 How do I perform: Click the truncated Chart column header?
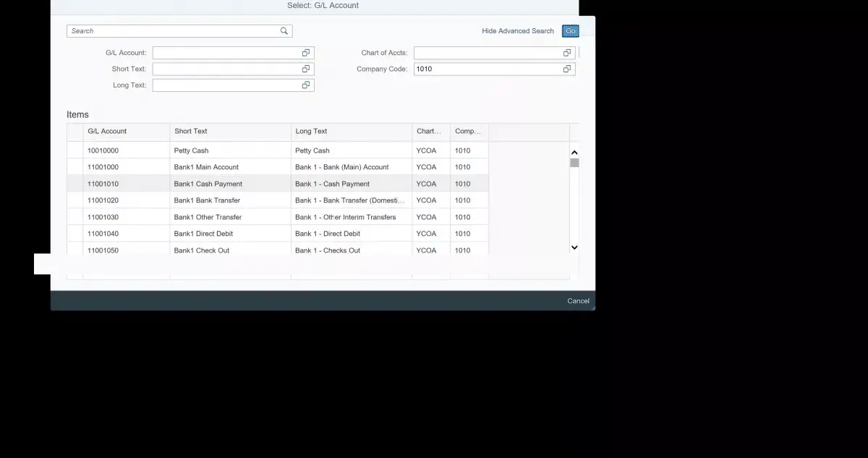(x=431, y=132)
